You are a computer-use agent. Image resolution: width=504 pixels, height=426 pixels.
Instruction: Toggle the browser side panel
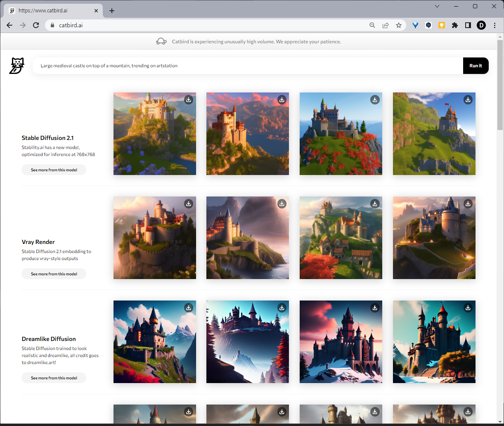point(468,25)
